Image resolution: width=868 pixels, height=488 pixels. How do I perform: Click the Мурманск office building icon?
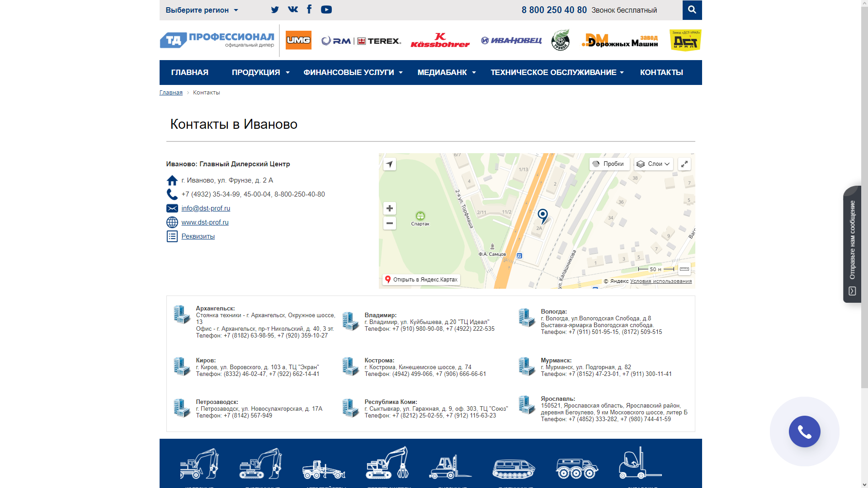pyautogui.click(x=527, y=366)
